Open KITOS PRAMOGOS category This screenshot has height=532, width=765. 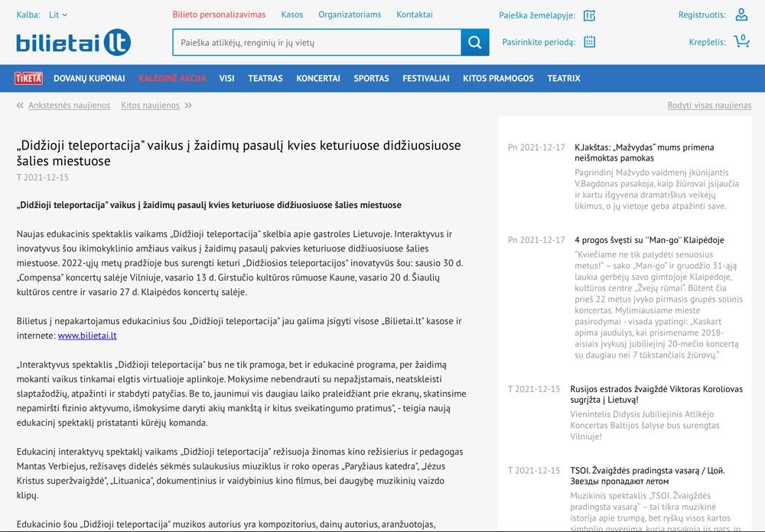[498, 79]
